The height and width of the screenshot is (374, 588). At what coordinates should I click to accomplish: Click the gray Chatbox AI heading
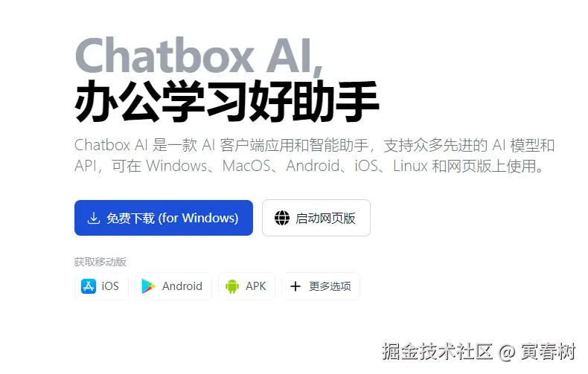(199, 56)
